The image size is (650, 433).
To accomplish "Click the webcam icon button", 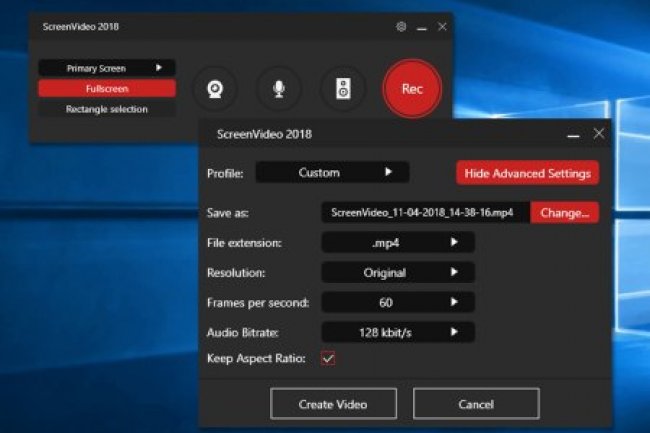I will point(214,89).
